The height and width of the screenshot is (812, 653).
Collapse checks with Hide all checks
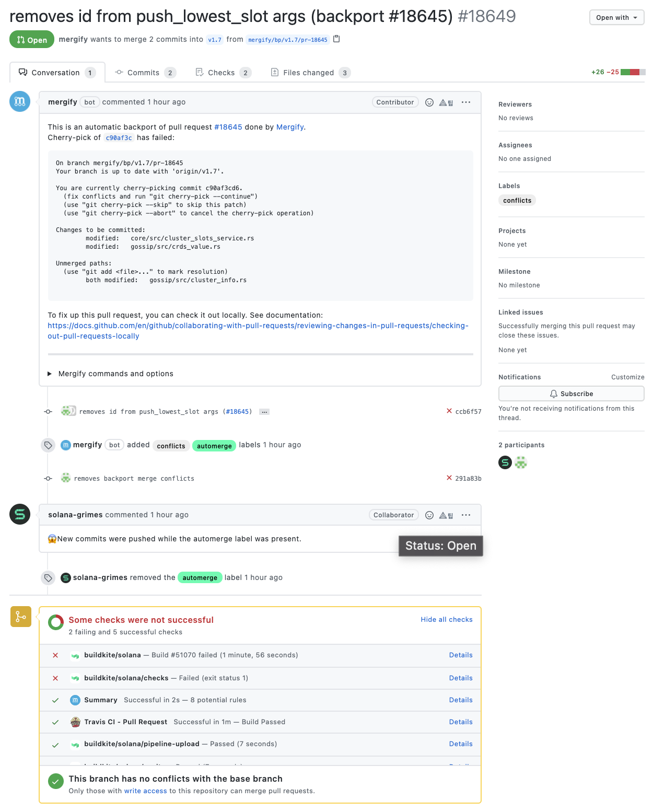(447, 620)
